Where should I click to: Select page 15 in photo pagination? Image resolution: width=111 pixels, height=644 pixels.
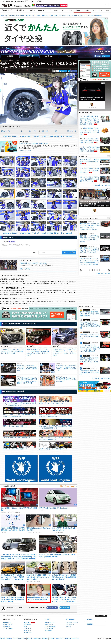(x=34, y=131)
